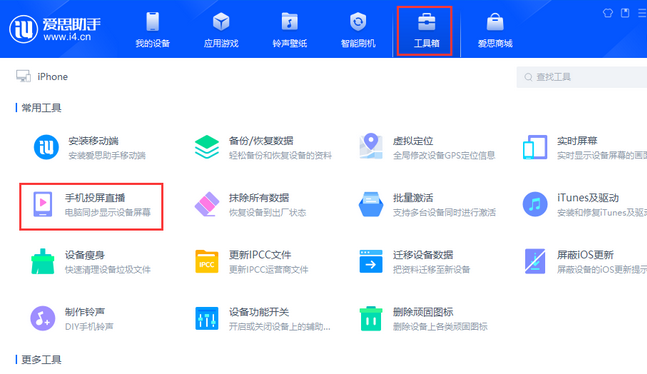Click the text 快速清理设备垃圾文件
647x374 pixels.
108,270
